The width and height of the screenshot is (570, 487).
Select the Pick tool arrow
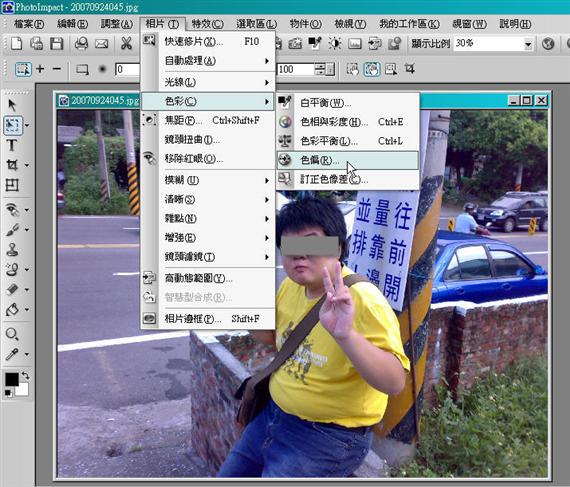tap(12, 105)
